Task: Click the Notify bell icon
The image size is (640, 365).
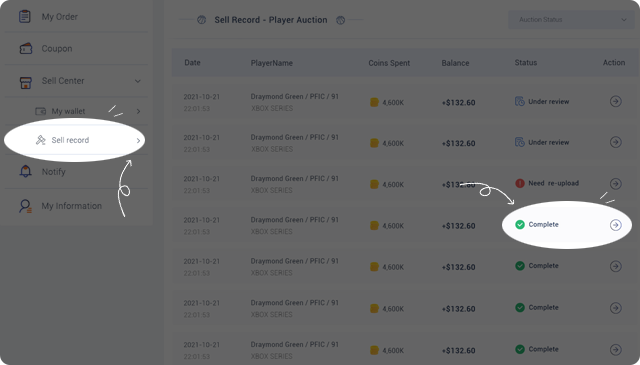Action: pos(26,171)
